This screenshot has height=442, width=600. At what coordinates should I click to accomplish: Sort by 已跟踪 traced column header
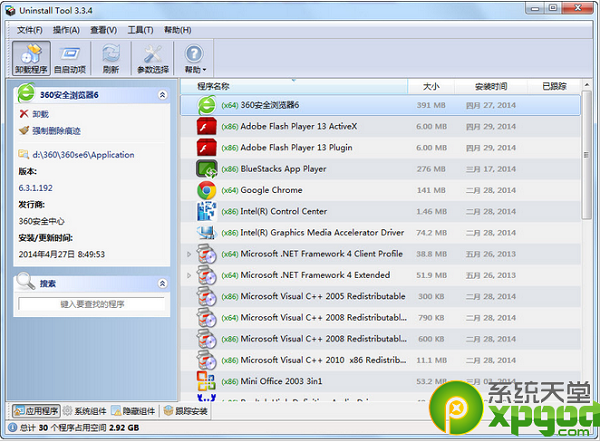pos(554,86)
